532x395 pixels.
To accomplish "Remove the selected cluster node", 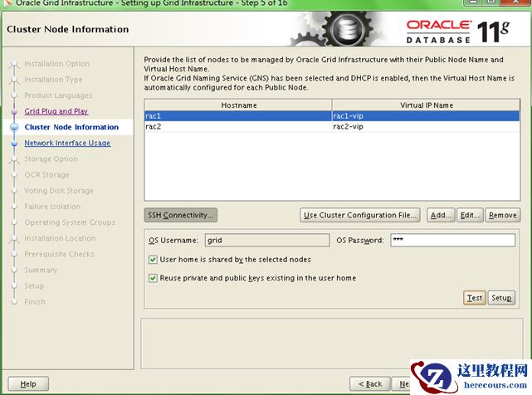I will point(502,215).
